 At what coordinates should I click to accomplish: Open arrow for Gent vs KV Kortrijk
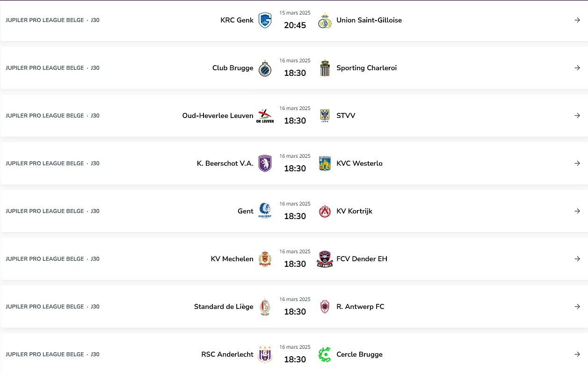click(577, 211)
